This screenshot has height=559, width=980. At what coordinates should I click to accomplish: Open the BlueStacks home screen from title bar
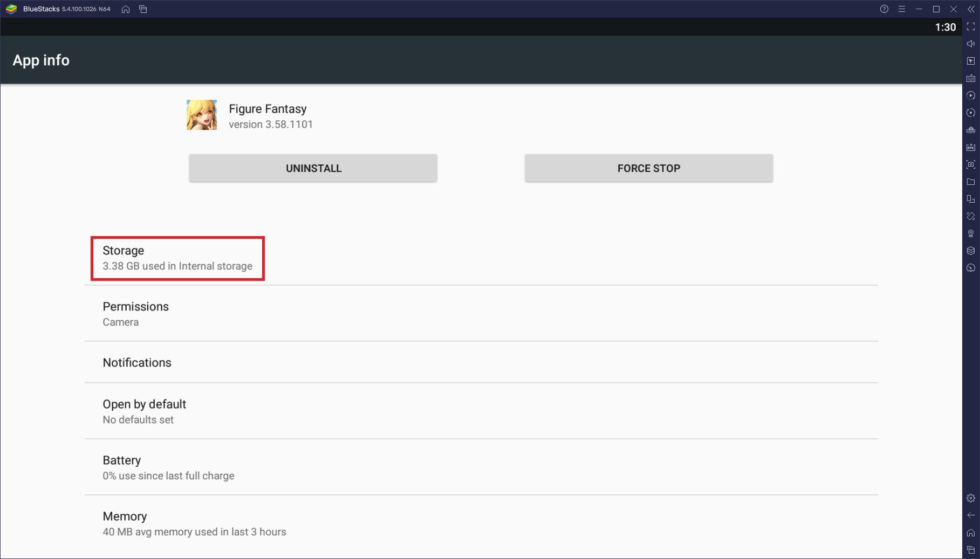pos(126,9)
